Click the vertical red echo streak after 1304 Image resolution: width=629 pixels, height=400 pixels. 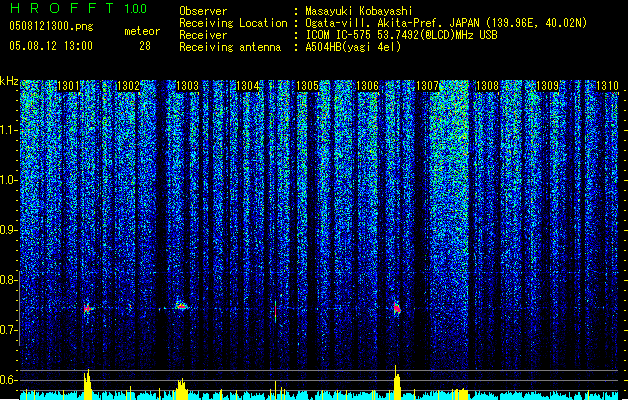tap(276, 311)
